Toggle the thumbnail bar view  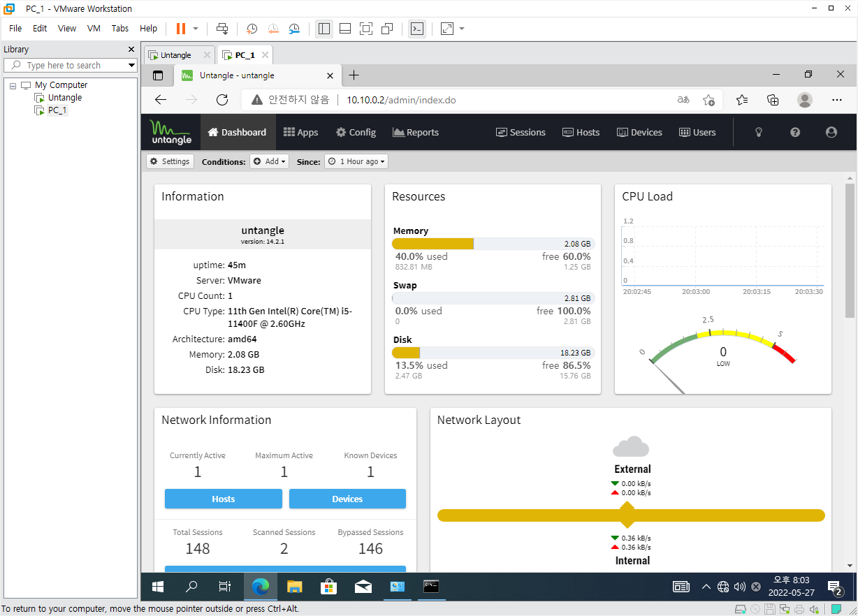coord(344,29)
